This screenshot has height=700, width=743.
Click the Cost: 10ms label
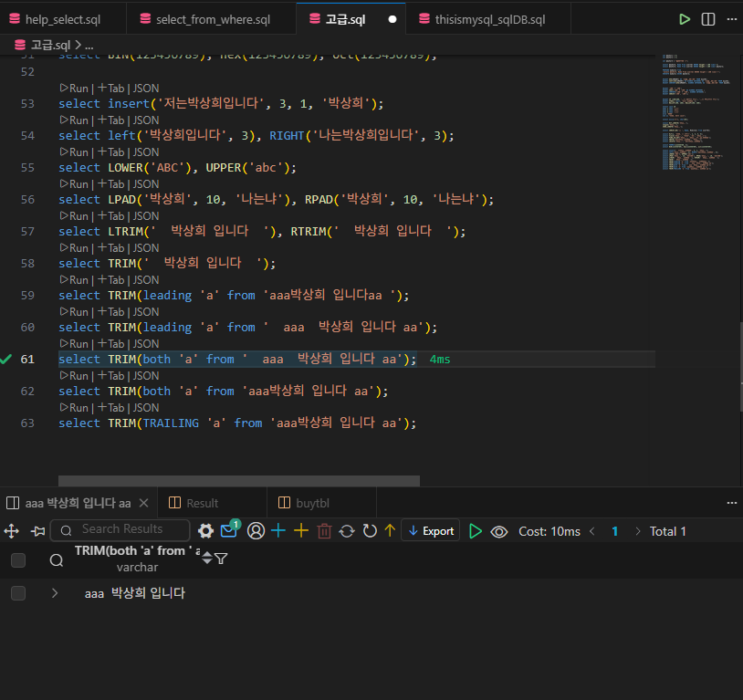(549, 531)
